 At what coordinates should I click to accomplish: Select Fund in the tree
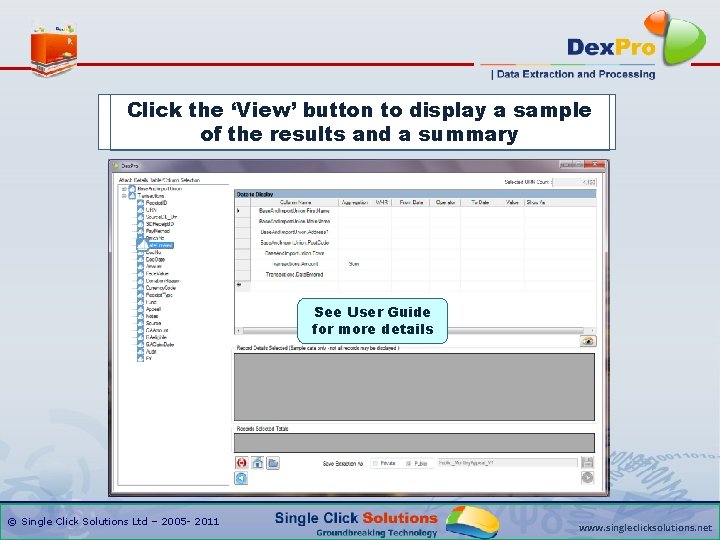pyautogui.click(x=151, y=302)
